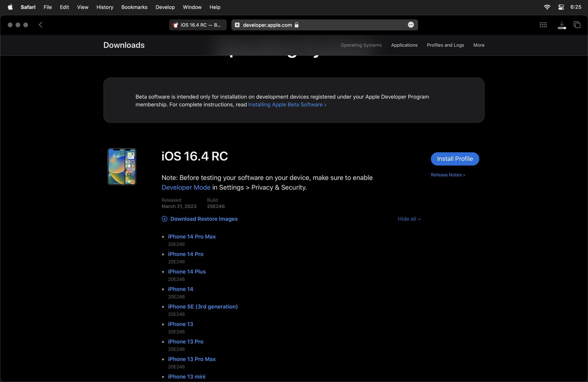588x382 pixels.
Task: Open the Develop menu
Action: pyautogui.click(x=165, y=7)
